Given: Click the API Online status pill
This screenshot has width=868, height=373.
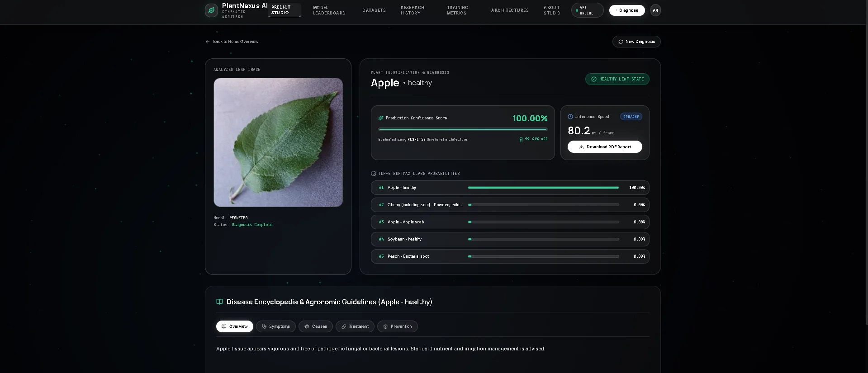Looking at the screenshot, I should [587, 10].
